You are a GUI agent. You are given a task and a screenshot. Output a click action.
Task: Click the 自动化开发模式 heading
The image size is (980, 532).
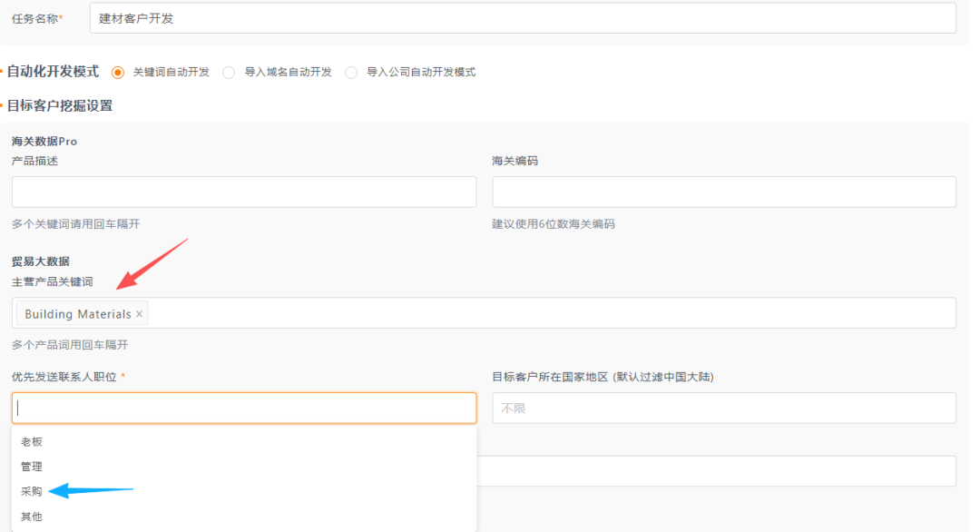(x=53, y=72)
